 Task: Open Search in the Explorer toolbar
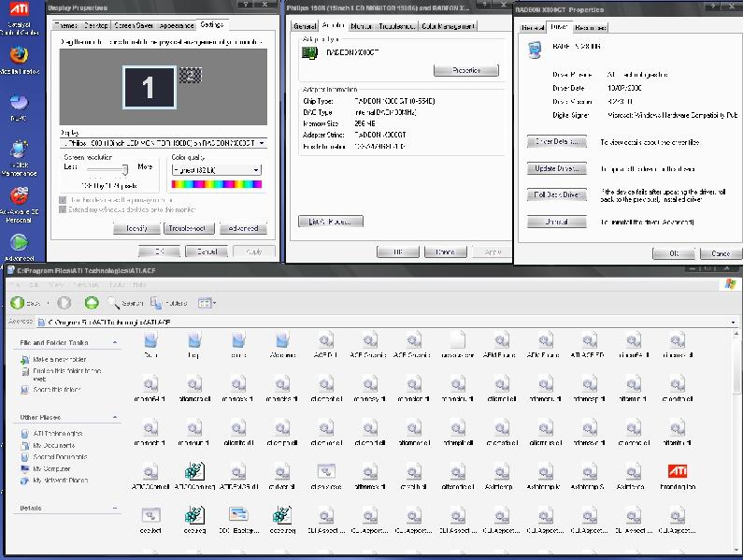[x=125, y=303]
